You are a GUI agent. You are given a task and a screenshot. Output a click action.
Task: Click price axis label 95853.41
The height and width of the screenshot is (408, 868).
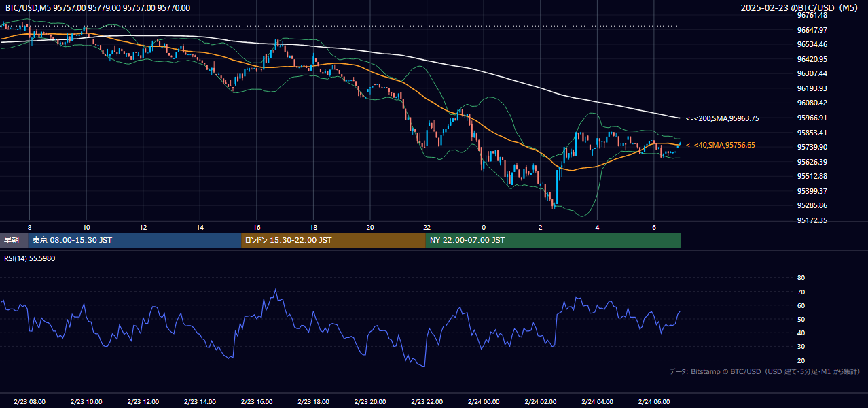[812, 133]
